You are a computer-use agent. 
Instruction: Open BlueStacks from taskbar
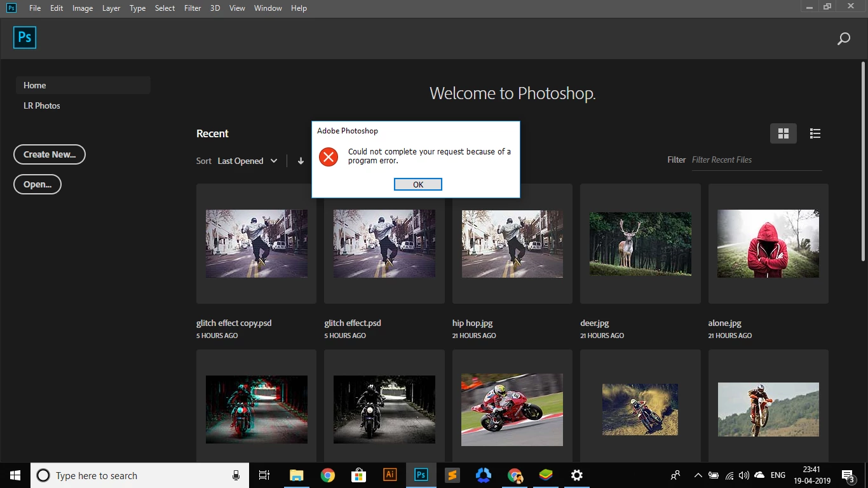tap(545, 475)
